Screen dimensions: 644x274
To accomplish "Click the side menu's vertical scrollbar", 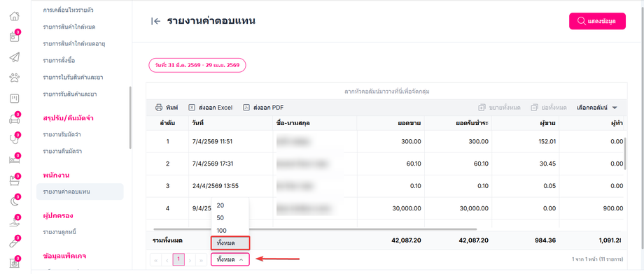I will coord(130,117).
